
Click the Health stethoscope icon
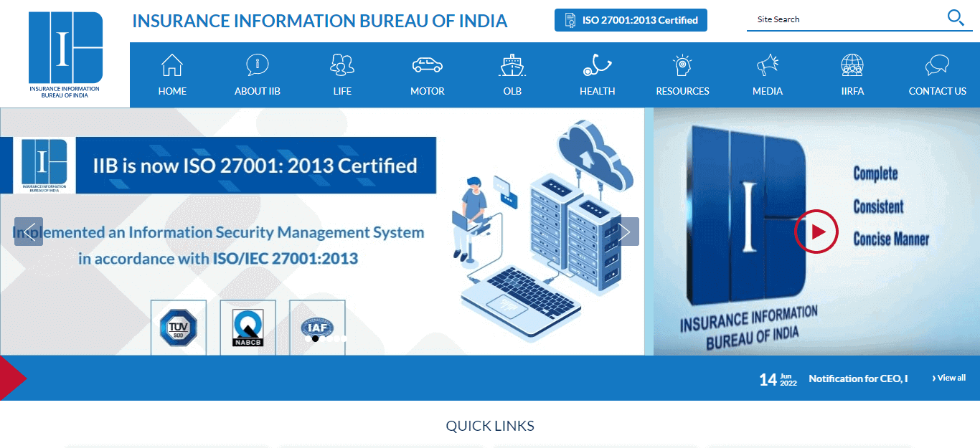(x=597, y=65)
